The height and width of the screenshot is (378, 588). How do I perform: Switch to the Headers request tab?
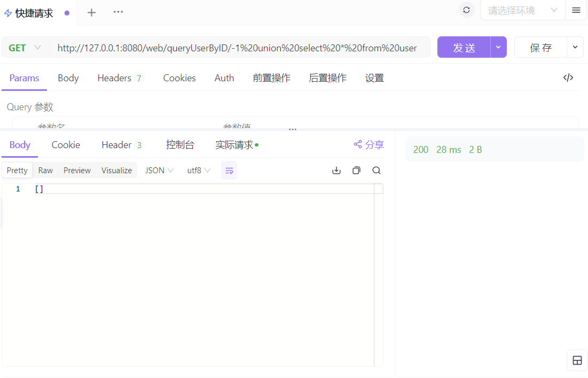point(119,78)
